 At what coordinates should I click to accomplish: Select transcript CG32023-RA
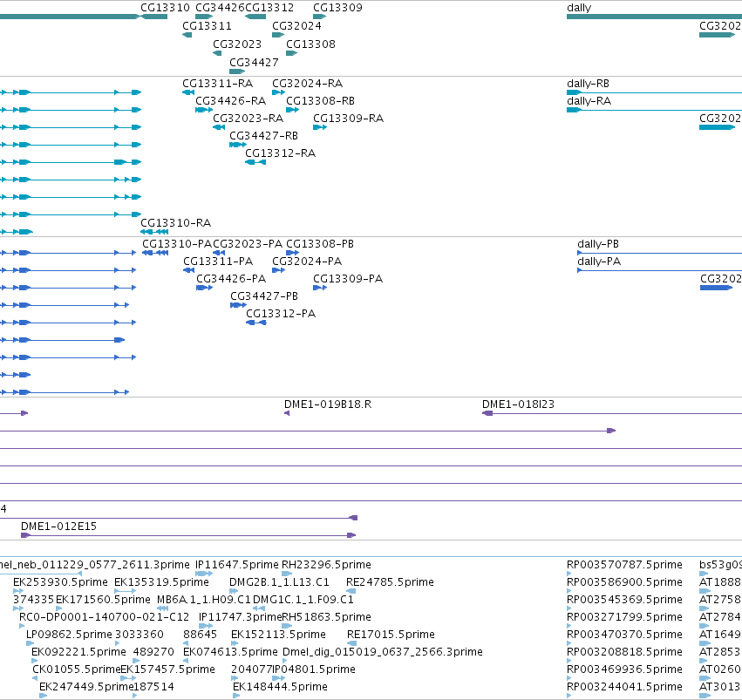click(x=248, y=119)
